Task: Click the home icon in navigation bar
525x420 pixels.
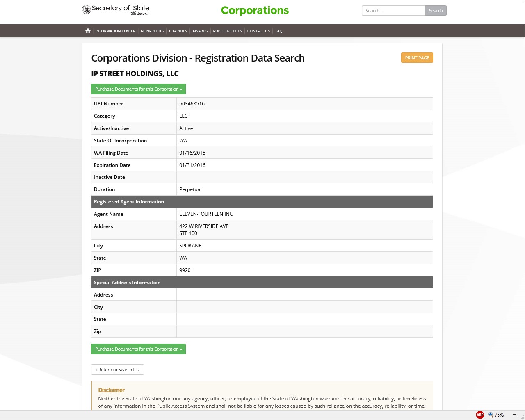Action: click(x=88, y=31)
